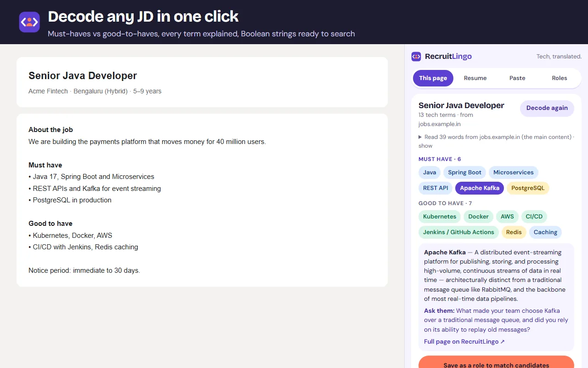Click the 'Tech, translated.' tagline

[x=559, y=57]
